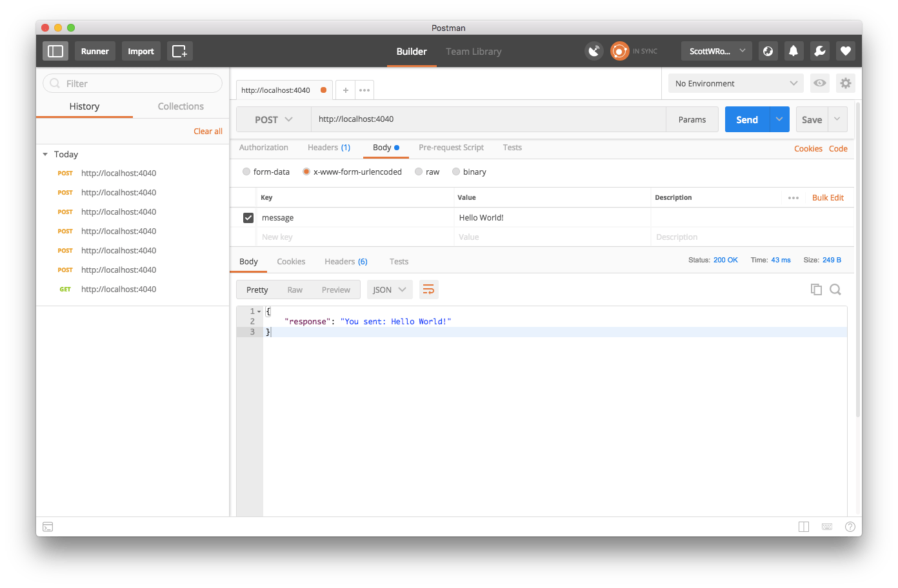Open the Interceptor satellite icon

coord(594,51)
